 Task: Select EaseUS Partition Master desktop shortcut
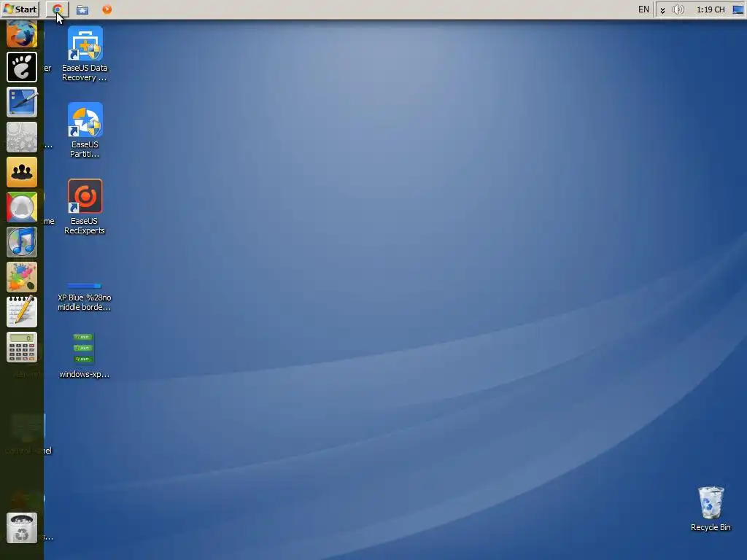click(x=85, y=130)
